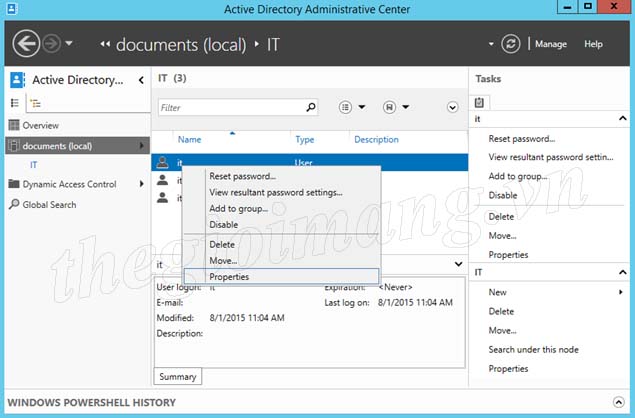Click the list view options icon
This screenshot has height=418, width=635.
(x=345, y=107)
